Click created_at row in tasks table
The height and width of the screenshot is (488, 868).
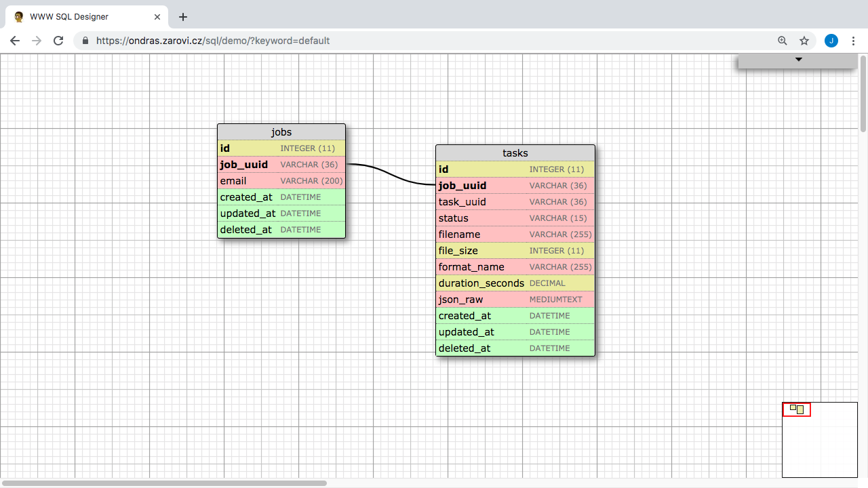coord(515,315)
